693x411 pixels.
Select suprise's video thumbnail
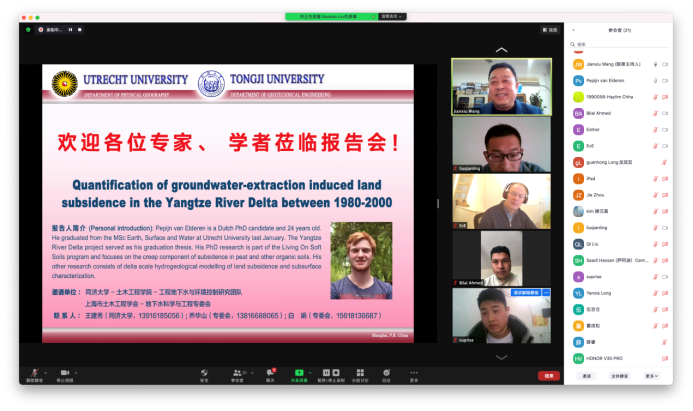[x=502, y=316]
